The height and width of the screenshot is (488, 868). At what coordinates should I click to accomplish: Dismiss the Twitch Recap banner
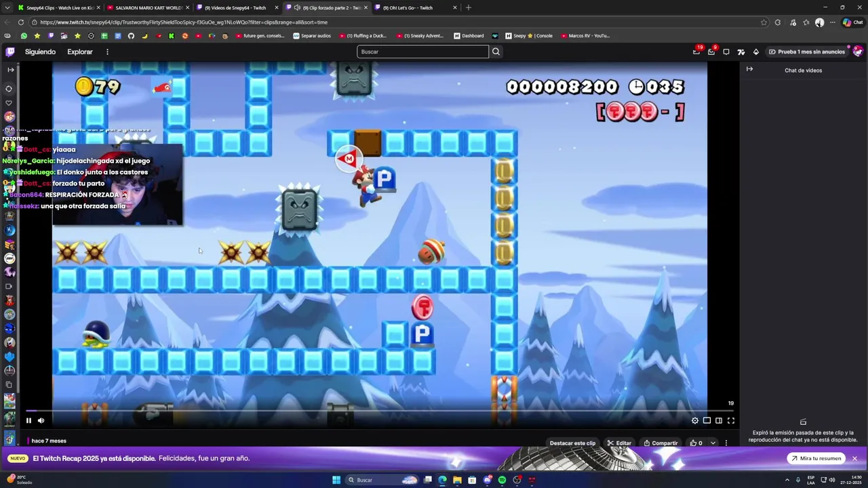[x=855, y=458]
